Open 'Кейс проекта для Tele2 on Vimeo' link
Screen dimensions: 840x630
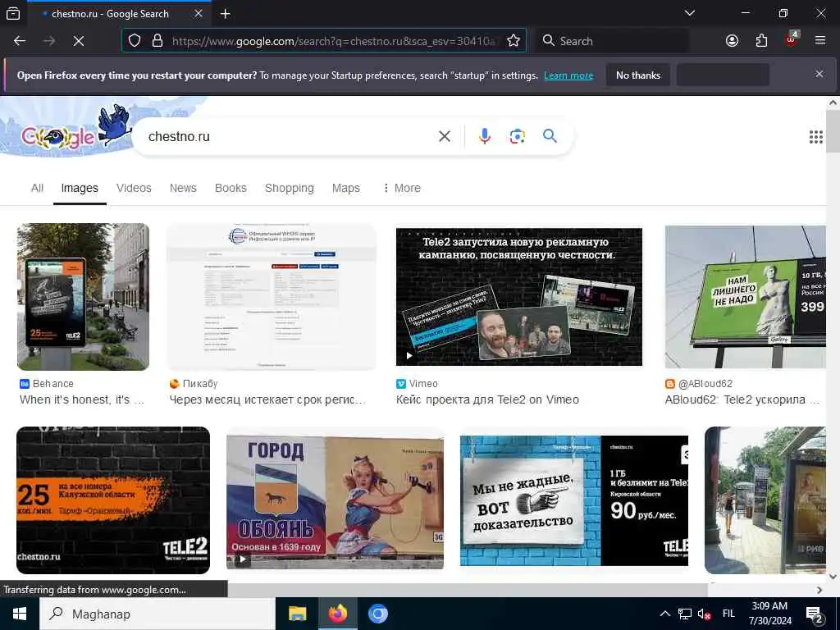(487, 399)
